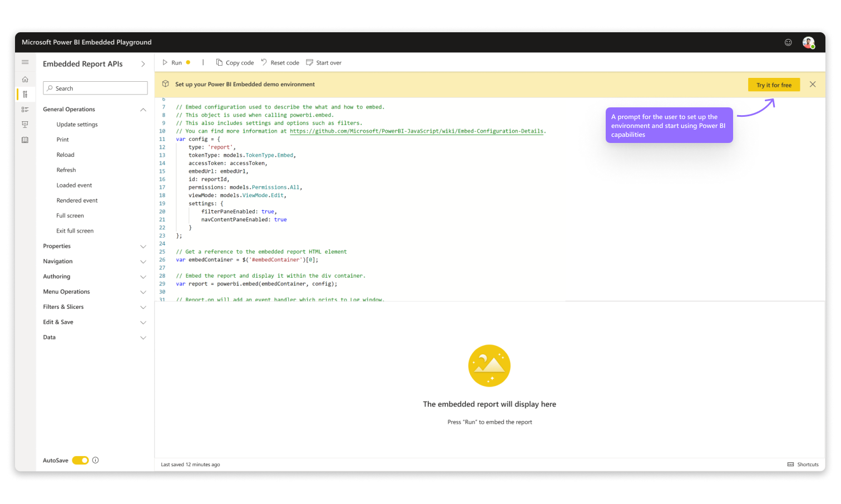Open the learning book icon in left rail
Screen dimensions: 841x504
tap(25, 140)
